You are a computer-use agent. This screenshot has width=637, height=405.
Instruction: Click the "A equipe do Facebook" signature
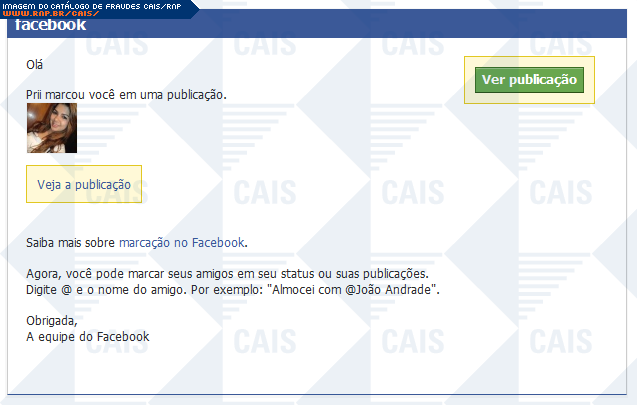(x=88, y=337)
